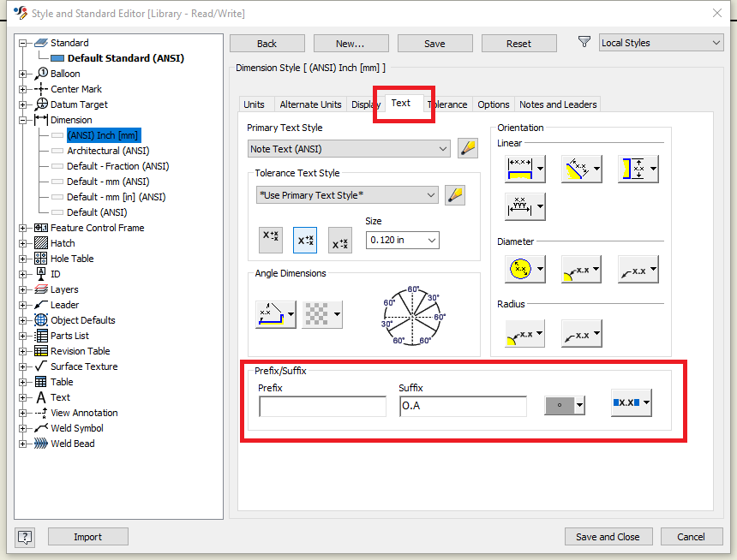The image size is (737, 560).
Task: Select the lowered tolerance text position
Action: pos(339,240)
